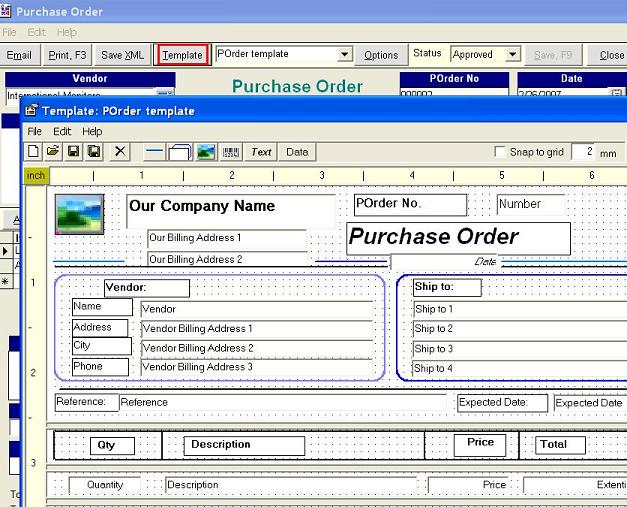Select the Vendor Billing Address 2 field

click(257, 349)
